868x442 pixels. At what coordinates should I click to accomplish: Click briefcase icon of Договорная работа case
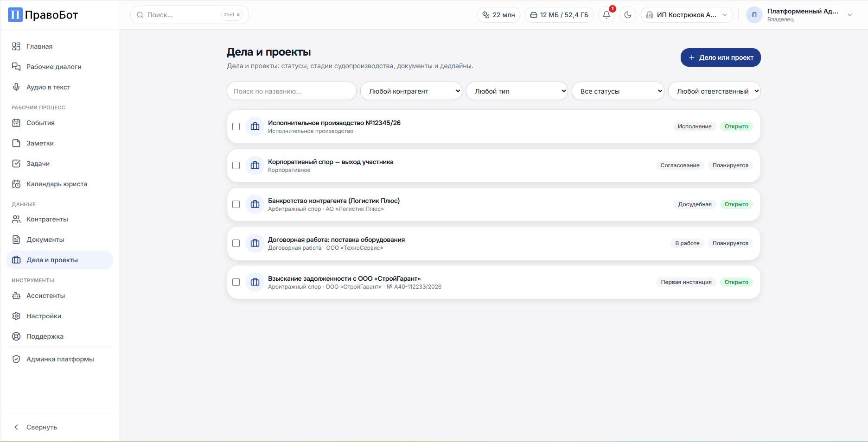pos(255,243)
